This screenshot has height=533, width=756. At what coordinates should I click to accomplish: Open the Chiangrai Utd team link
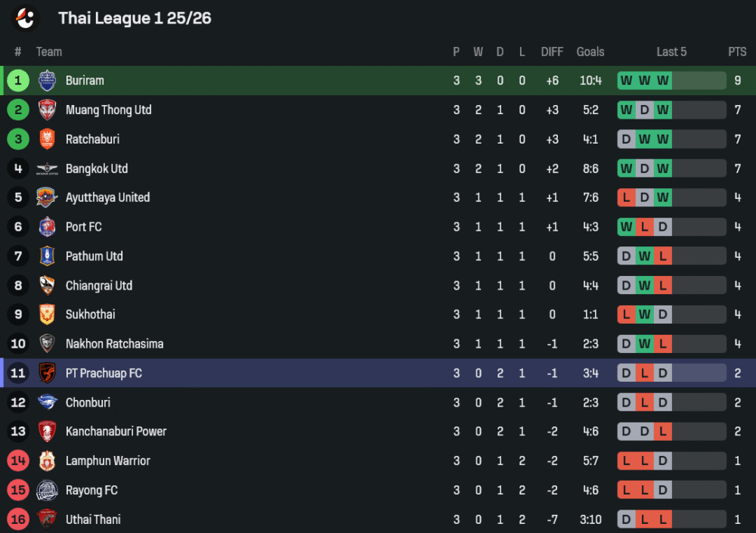tap(99, 286)
